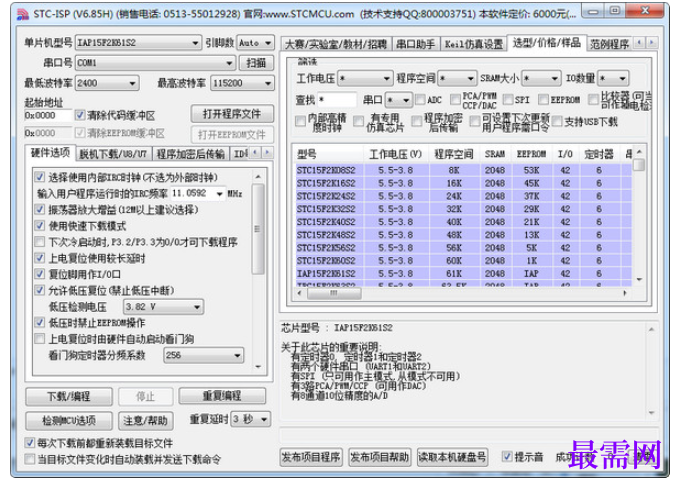Click the chip table scroll-down arrow
Screen dimensions: 680x486
click(639, 280)
